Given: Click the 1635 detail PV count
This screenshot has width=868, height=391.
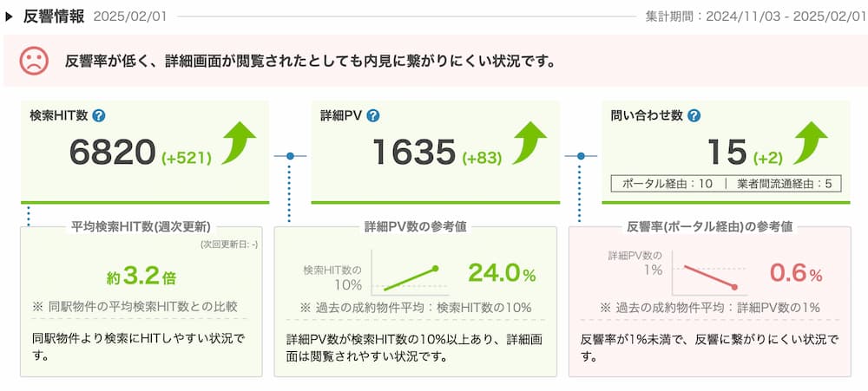Looking at the screenshot, I should pyautogui.click(x=414, y=152).
